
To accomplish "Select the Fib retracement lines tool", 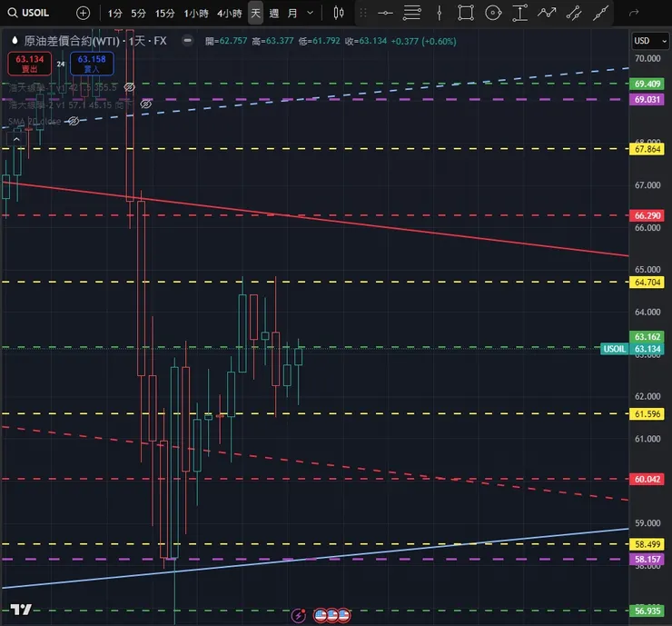I will click(x=412, y=14).
